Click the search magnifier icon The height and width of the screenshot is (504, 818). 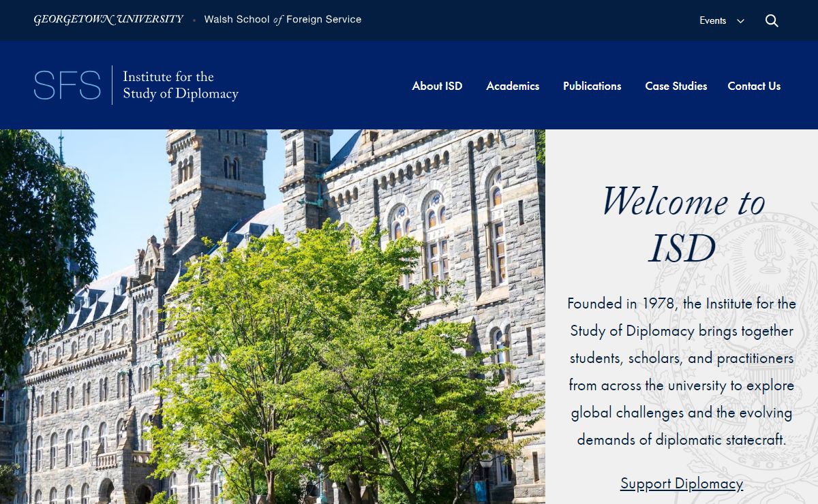click(772, 20)
